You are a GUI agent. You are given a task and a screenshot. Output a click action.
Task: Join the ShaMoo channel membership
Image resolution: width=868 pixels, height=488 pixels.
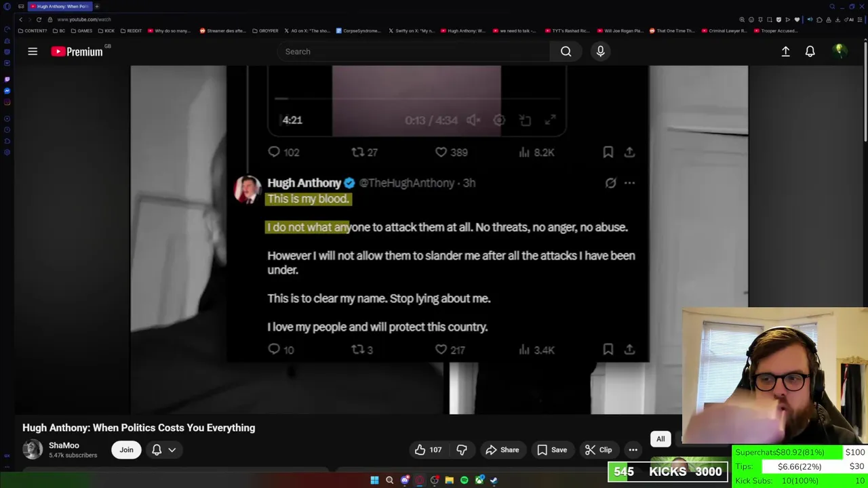pos(126,450)
